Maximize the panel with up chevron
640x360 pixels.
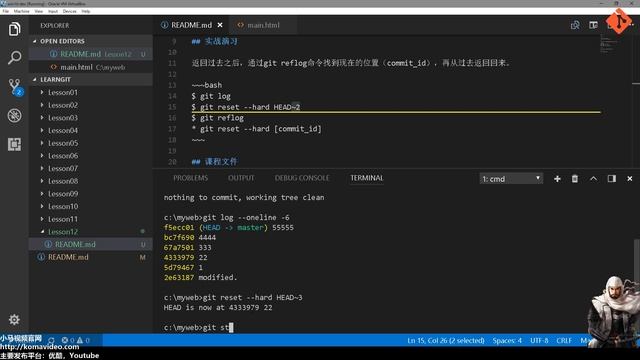pos(593,179)
